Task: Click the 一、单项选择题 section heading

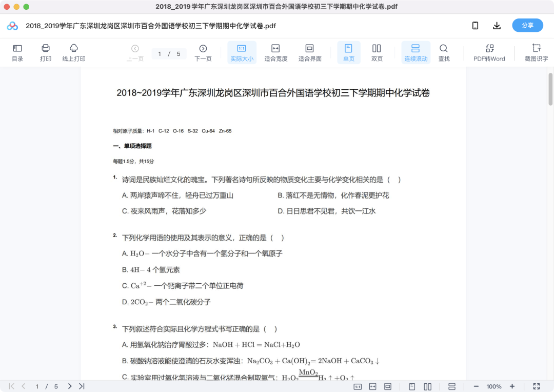Action: pos(132,146)
